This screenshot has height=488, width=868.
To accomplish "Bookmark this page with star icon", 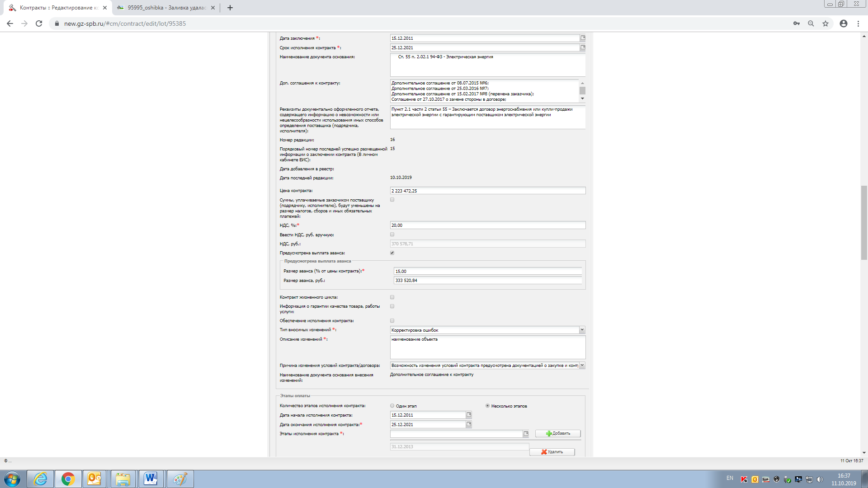I will (x=826, y=23).
